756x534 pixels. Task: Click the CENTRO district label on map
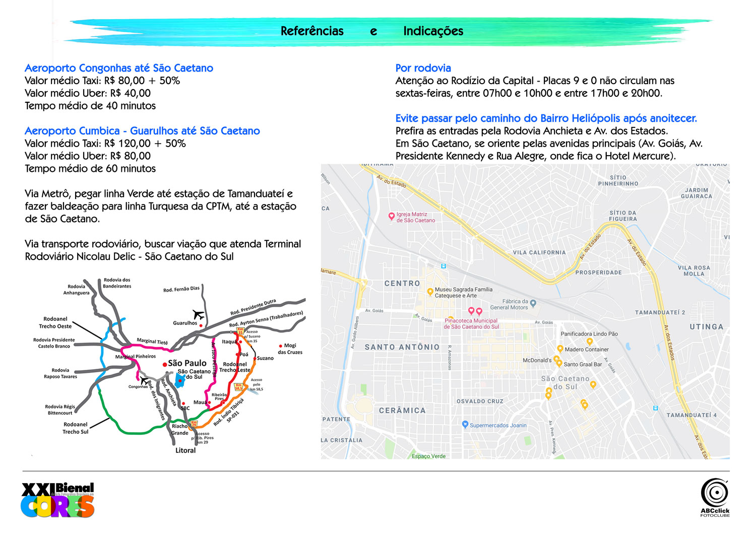pos(402,284)
